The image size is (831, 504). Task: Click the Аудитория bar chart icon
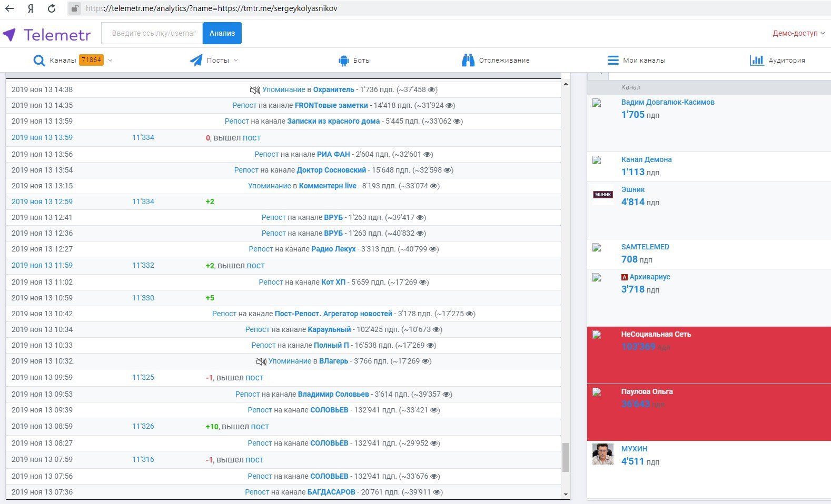(x=757, y=60)
